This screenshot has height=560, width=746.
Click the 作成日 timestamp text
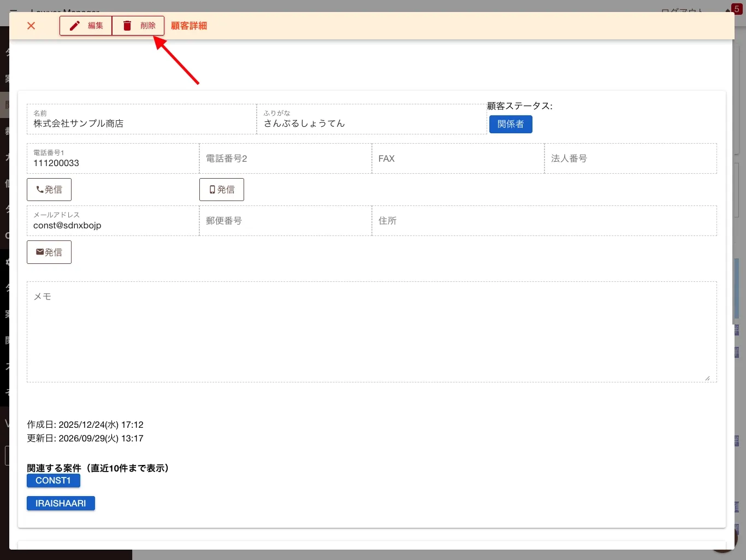85,425
